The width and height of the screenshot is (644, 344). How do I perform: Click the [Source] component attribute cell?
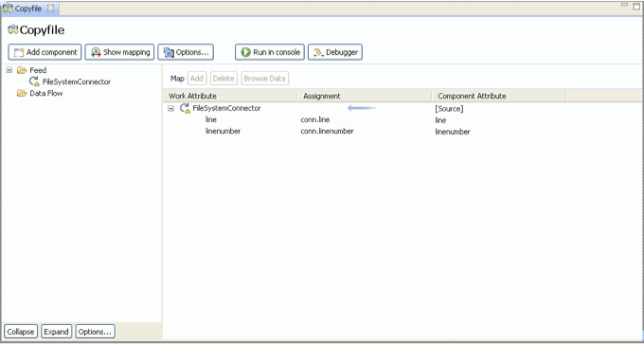point(449,109)
